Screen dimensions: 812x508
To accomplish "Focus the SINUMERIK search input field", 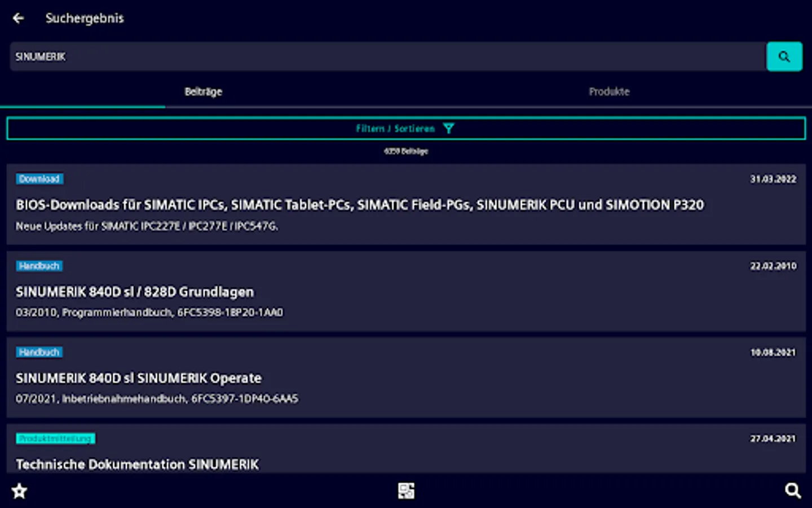I will click(388, 56).
